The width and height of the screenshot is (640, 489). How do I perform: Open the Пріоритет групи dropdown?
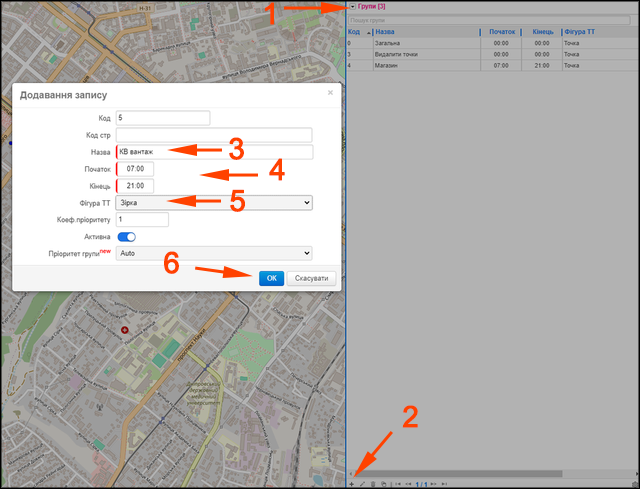click(x=214, y=253)
